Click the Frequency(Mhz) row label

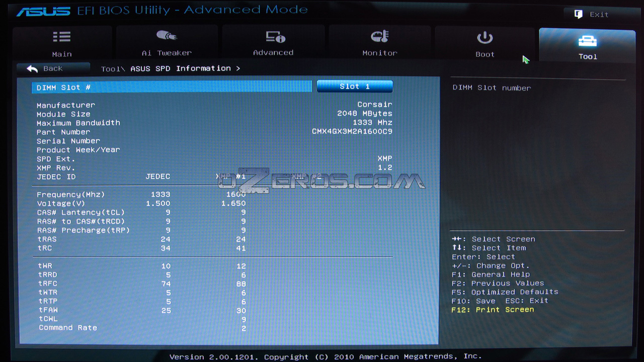(x=71, y=195)
